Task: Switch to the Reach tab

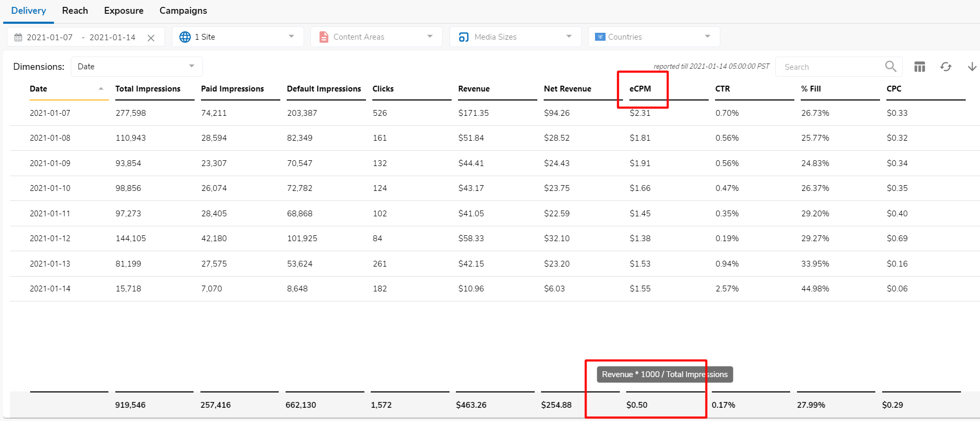Action: pos(75,11)
